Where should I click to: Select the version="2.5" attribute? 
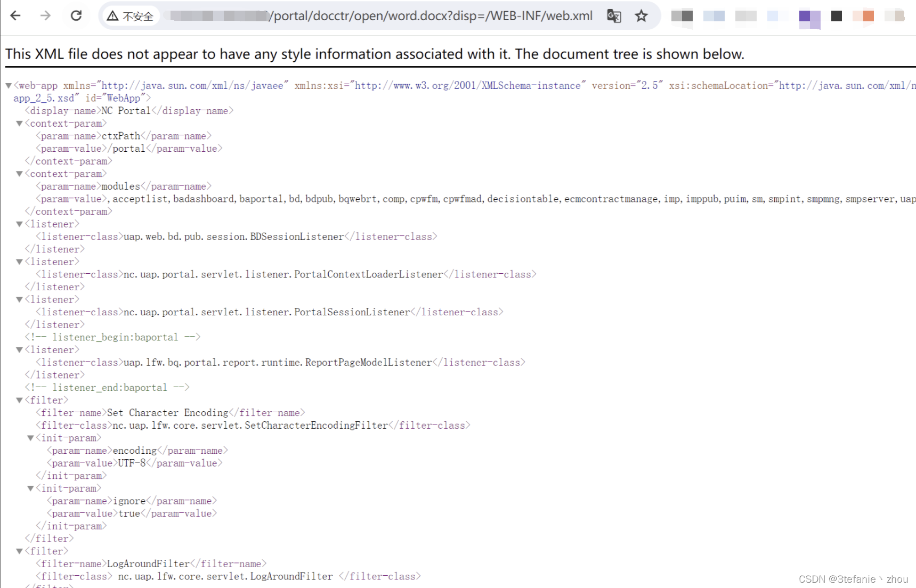628,86
